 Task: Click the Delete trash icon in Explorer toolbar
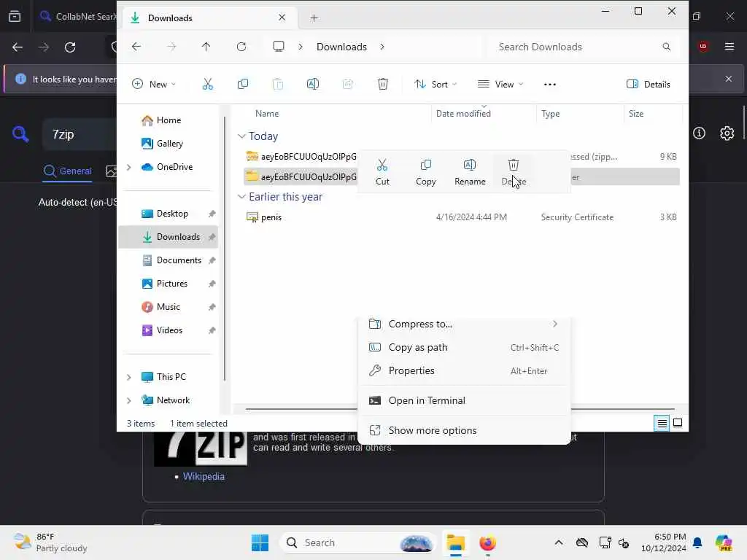pyautogui.click(x=382, y=85)
